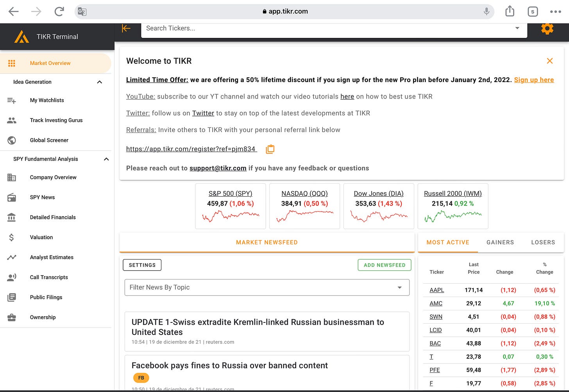Switch to the Losers tab
This screenshot has width=569, height=392.
tap(543, 242)
